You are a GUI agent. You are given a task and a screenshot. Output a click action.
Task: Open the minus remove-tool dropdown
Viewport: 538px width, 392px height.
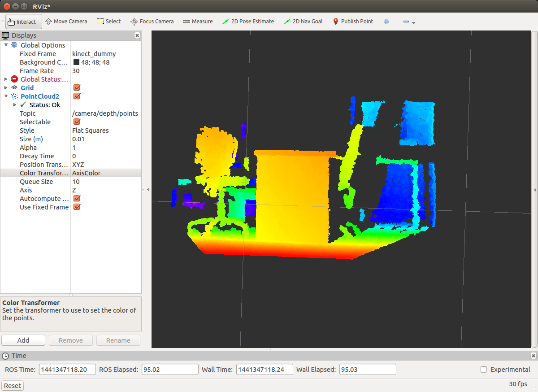click(x=408, y=22)
